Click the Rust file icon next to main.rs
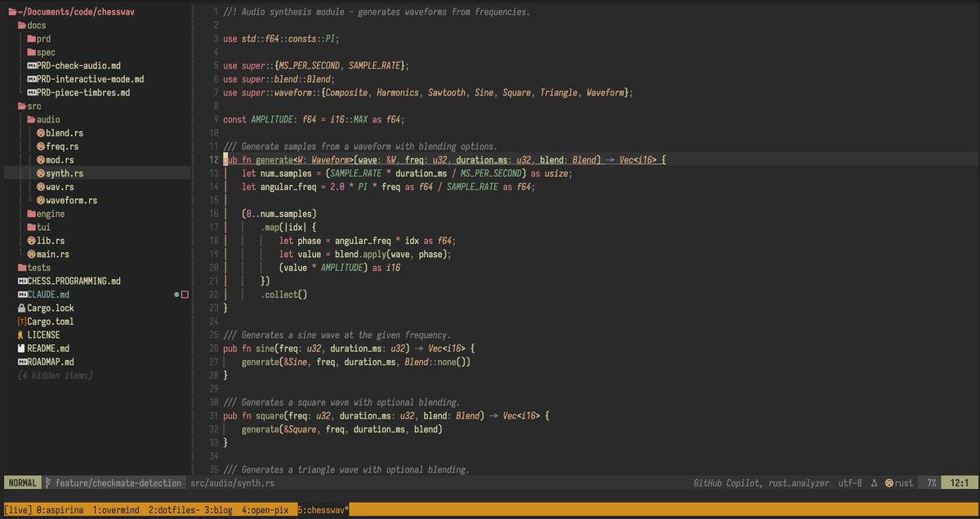Screen dimensions: 980x519 tap(31, 254)
